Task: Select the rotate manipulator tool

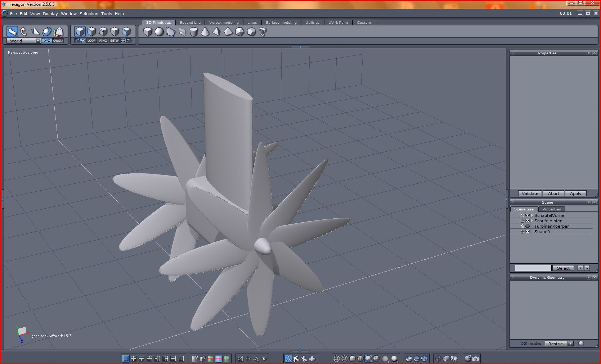Action: 23,32
